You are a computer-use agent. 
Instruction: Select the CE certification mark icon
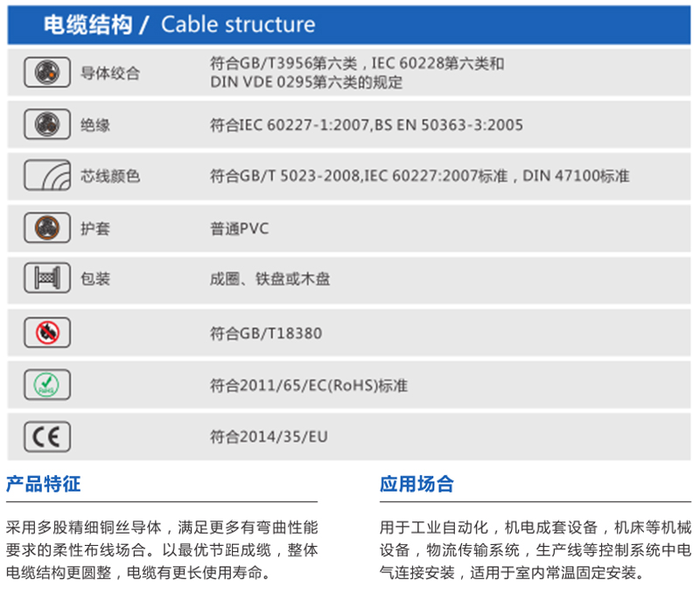click(x=46, y=437)
